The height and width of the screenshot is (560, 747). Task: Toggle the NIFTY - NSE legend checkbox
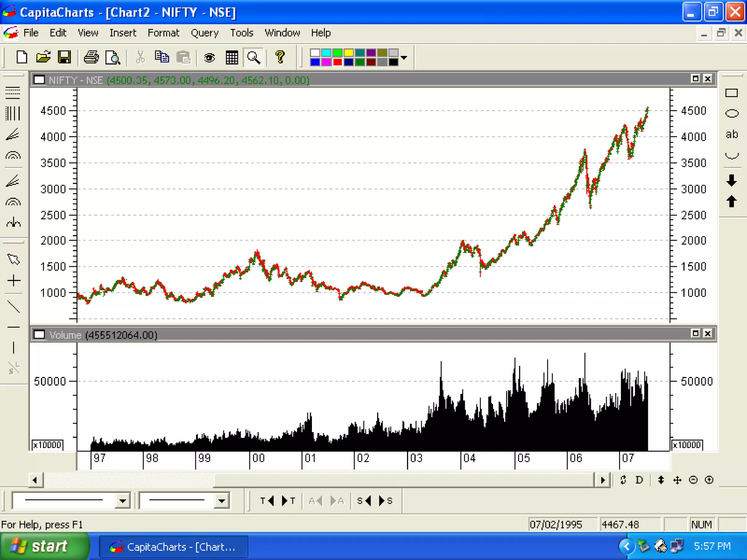39,80
